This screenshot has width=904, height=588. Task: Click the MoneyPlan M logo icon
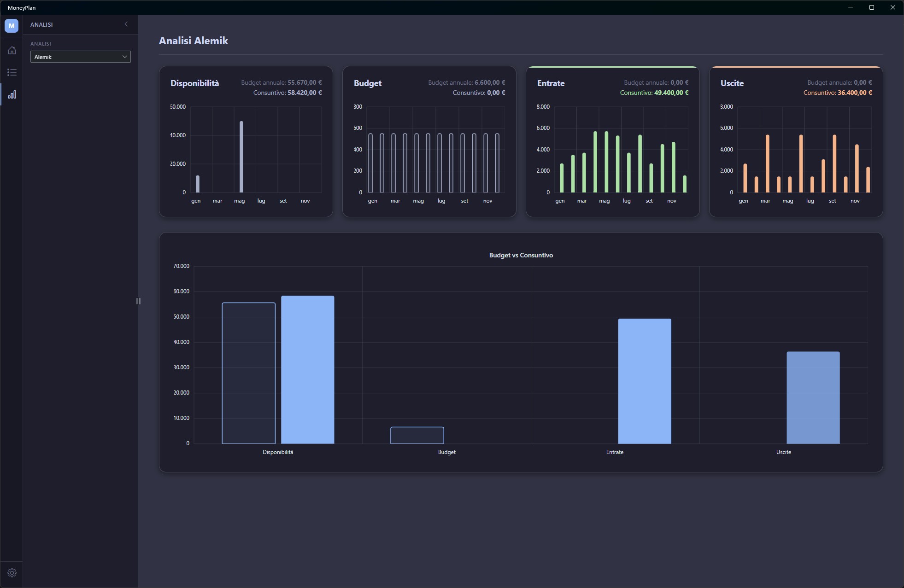click(x=12, y=26)
